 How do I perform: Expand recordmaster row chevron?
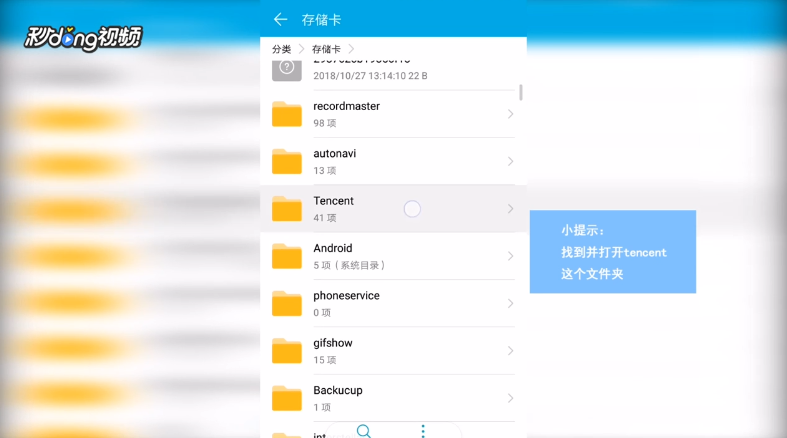pos(510,114)
